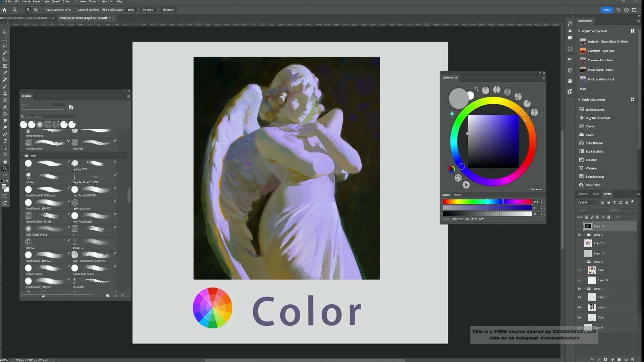
Task: Uncheck the Scrubby Zoom checkbox
Action: [104, 10]
